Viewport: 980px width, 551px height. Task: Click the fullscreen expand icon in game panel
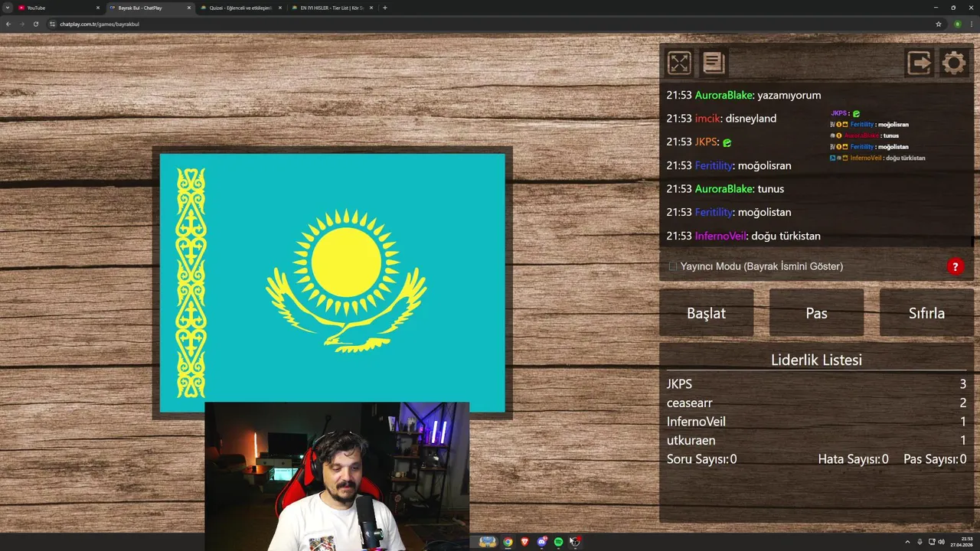point(679,63)
